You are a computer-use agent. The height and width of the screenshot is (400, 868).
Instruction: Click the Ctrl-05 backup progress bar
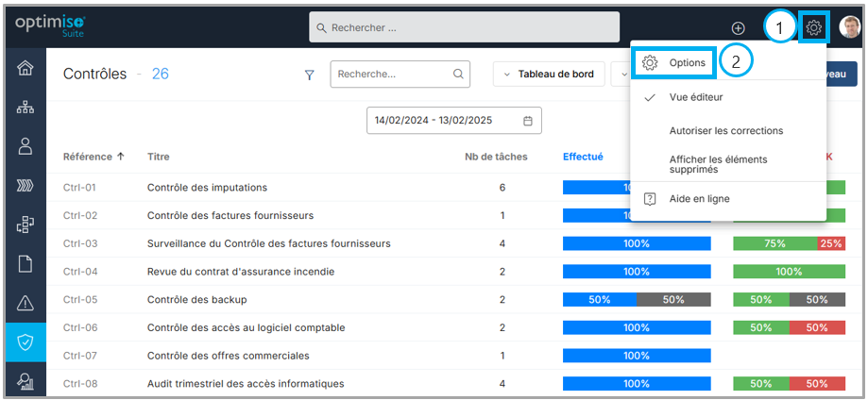click(636, 300)
